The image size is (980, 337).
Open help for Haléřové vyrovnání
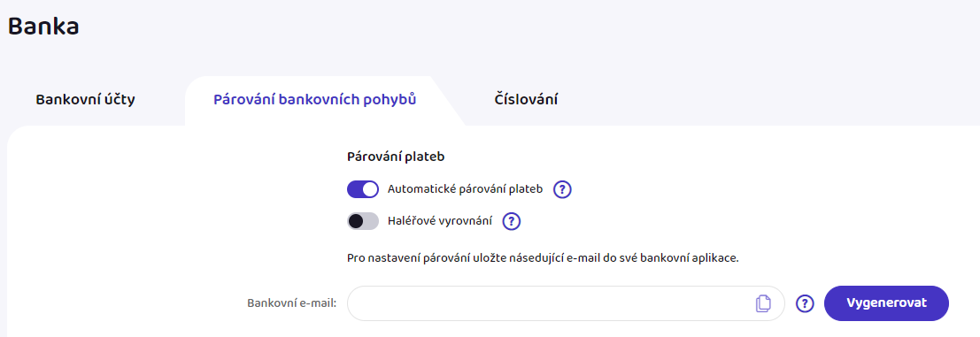512,221
